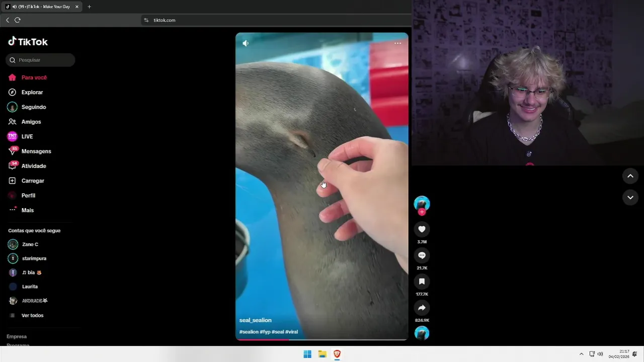Screen dimensions: 644x362
Task: Follow creator with red plus button
Action: tap(422, 212)
